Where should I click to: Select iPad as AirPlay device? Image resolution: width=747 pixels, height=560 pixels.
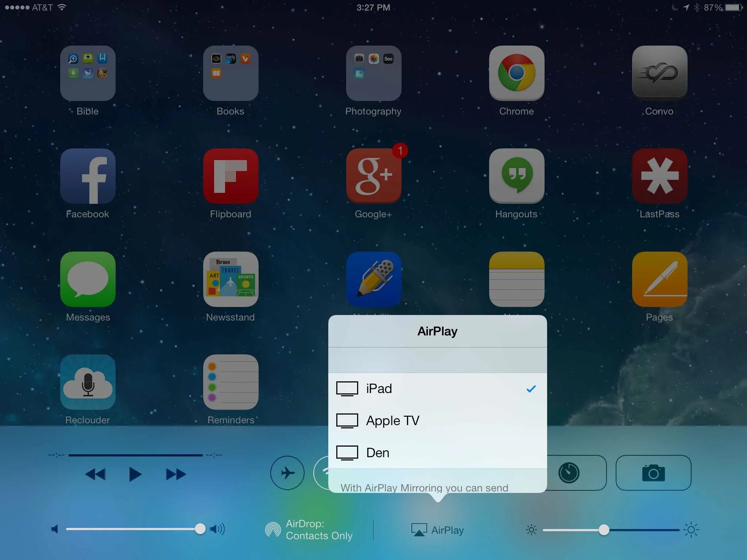click(437, 388)
